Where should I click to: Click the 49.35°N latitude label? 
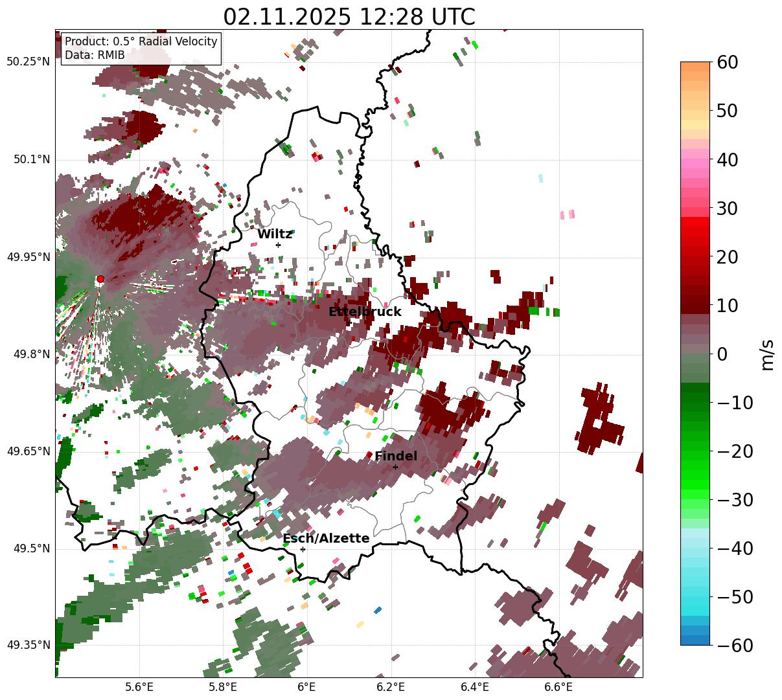[29, 645]
